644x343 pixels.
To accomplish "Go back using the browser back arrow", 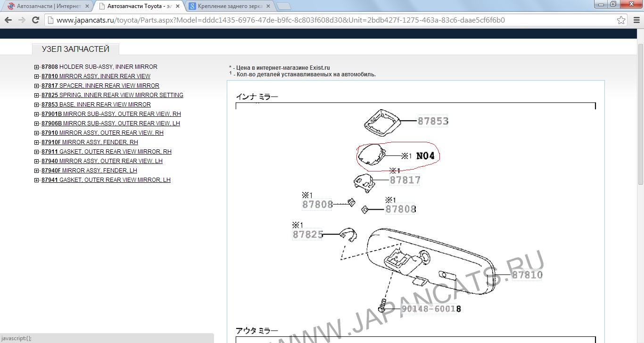I will pyautogui.click(x=8, y=20).
